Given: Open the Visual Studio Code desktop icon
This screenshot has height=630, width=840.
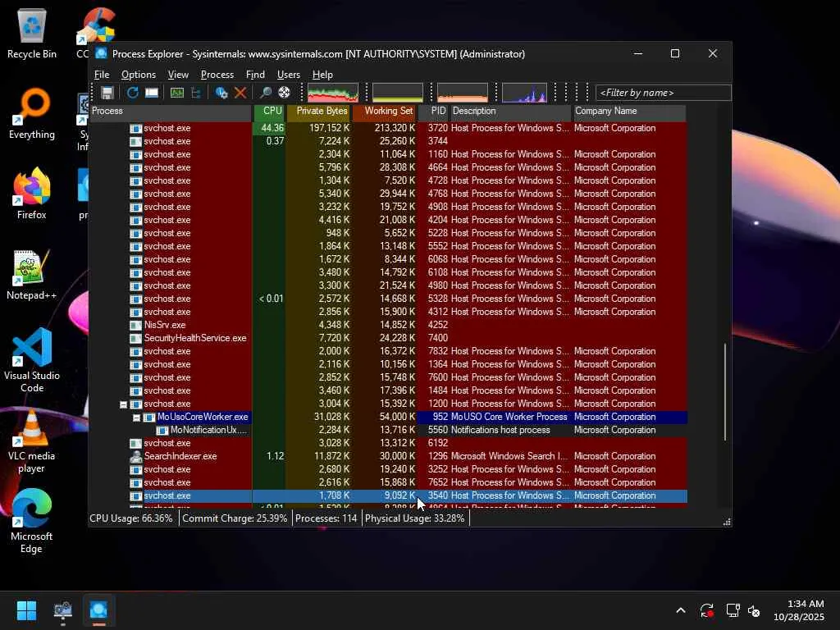Looking at the screenshot, I should (32, 360).
